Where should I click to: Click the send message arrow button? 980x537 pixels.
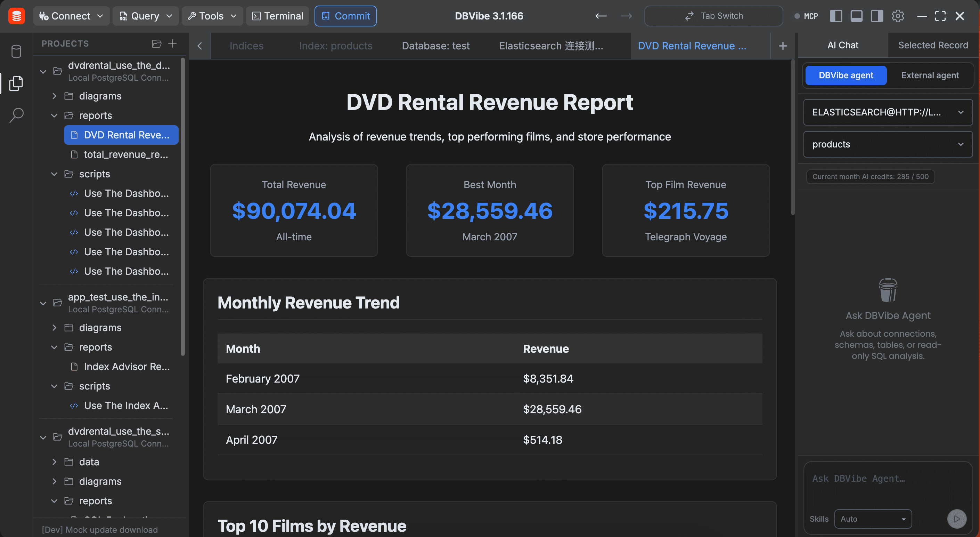[956, 519]
